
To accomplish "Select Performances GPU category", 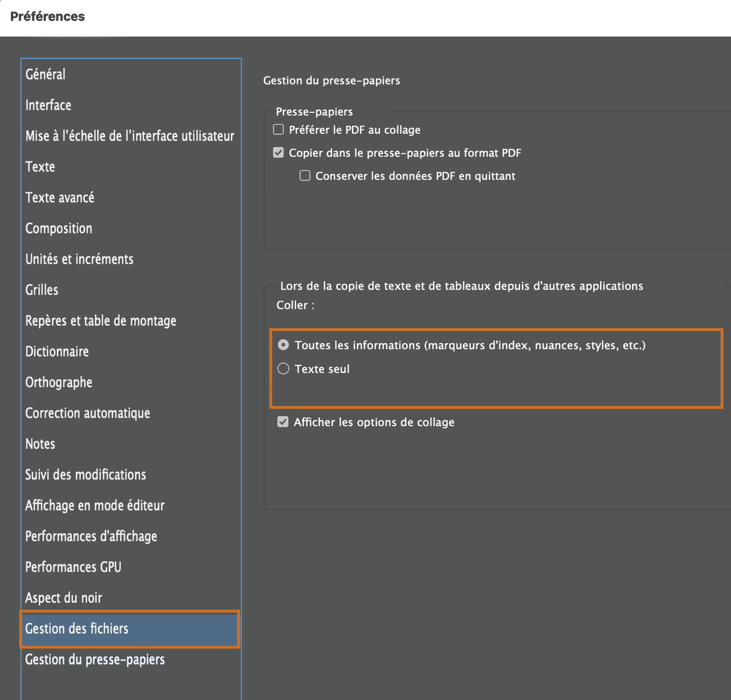I will pos(73,567).
